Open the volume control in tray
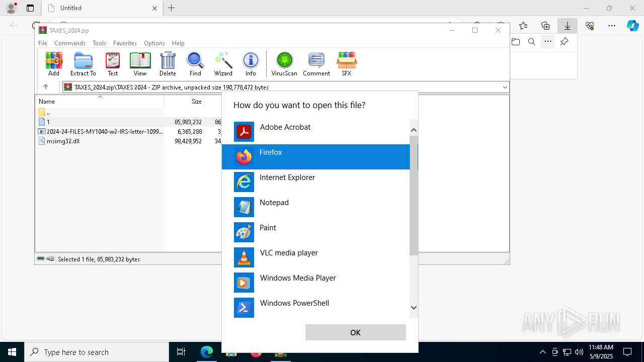644x362 pixels. (x=579, y=352)
